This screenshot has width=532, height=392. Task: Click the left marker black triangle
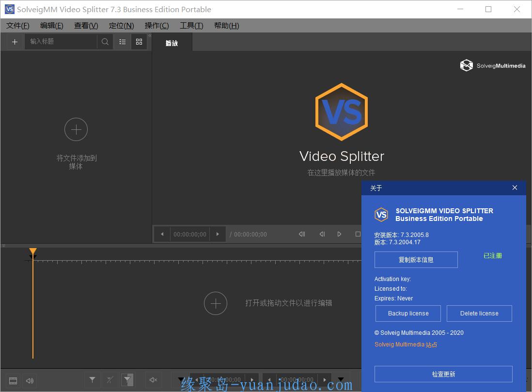(x=182, y=380)
